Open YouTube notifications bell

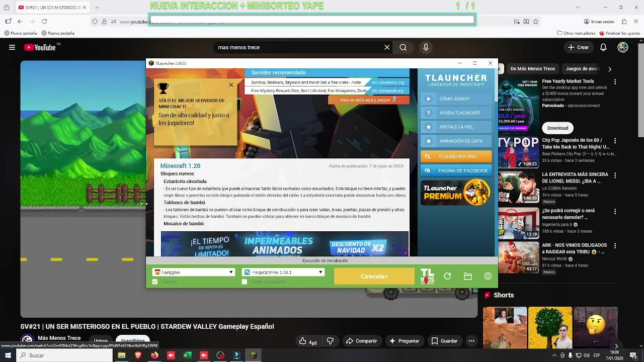603,47
